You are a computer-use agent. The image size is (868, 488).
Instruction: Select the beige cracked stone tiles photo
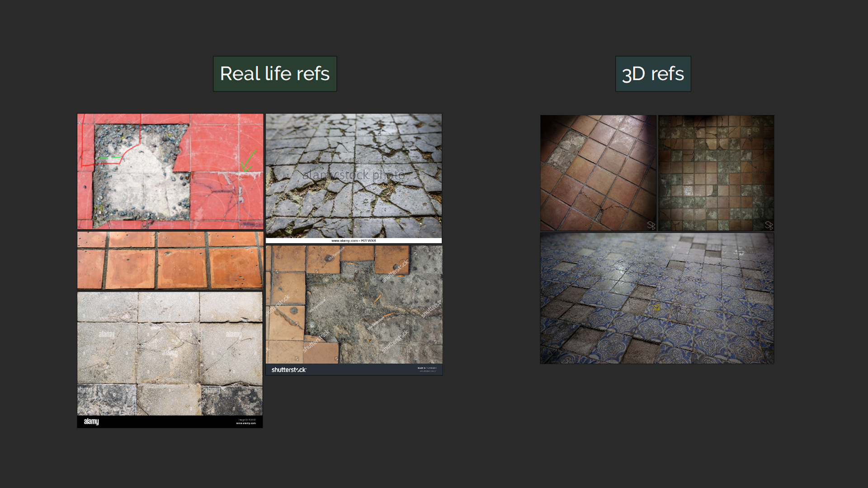[x=170, y=353]
